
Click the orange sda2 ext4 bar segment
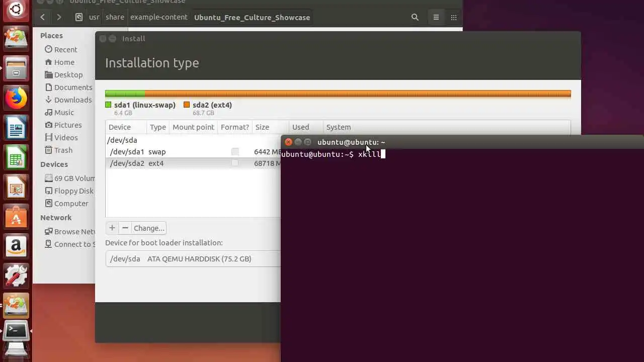tap(358, 93)
